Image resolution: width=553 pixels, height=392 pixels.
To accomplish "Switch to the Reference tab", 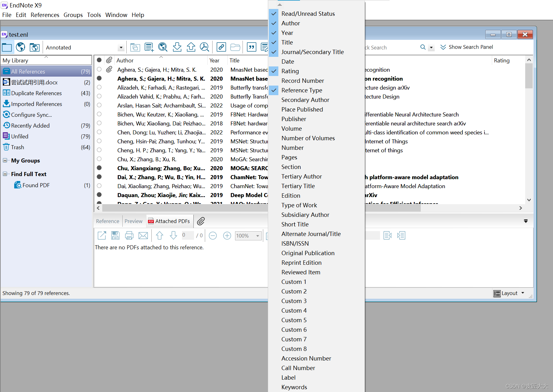I will [x=108, y=221].
